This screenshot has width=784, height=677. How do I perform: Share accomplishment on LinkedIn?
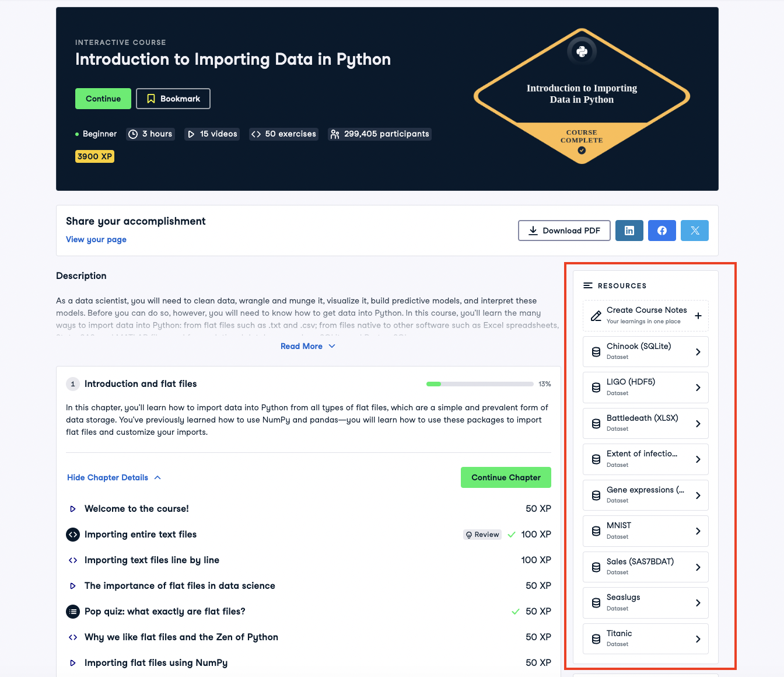[x=629, y=231]
